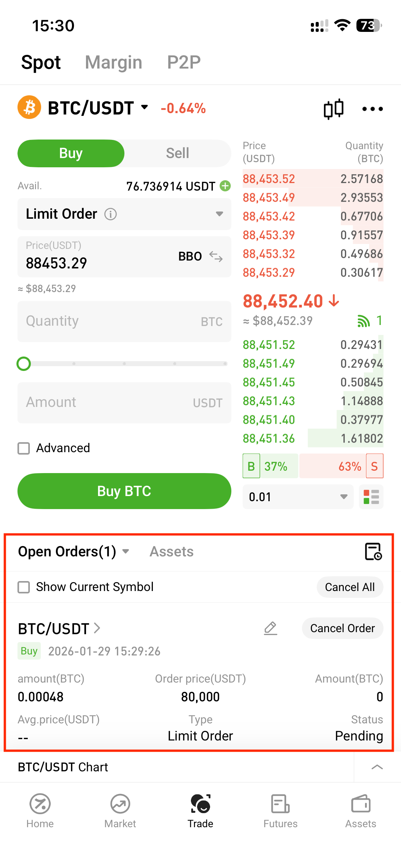Image resolution: width=401 pixels, height=868 pixels.
Task: Tap the Cancel All button
Action: (x=350, y=587)
